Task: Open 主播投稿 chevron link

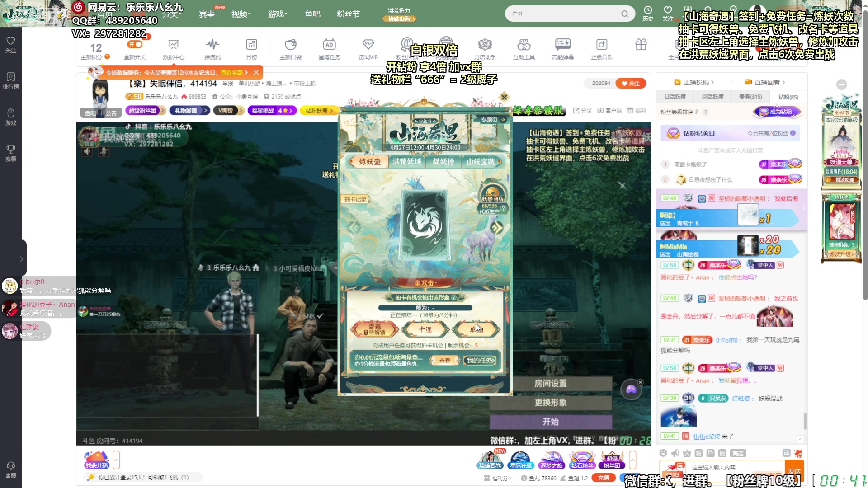Action: click(694, 82)
